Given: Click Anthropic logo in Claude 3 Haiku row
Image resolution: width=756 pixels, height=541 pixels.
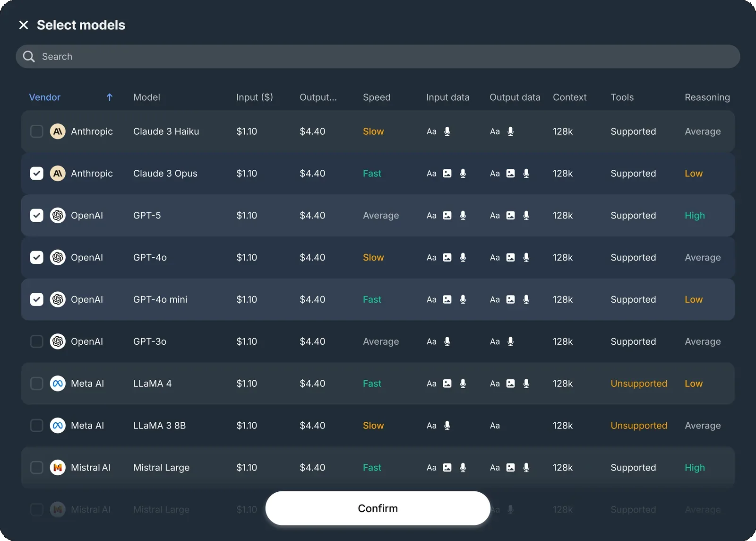Looking at the screenshot, I should pos(58,131).
